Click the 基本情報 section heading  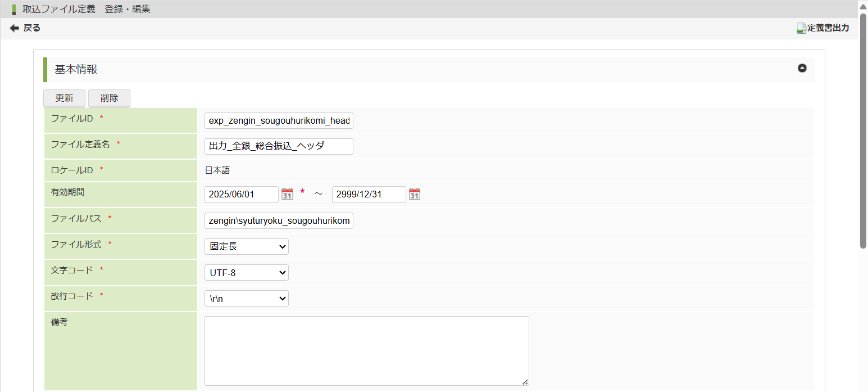coord(76,69)
